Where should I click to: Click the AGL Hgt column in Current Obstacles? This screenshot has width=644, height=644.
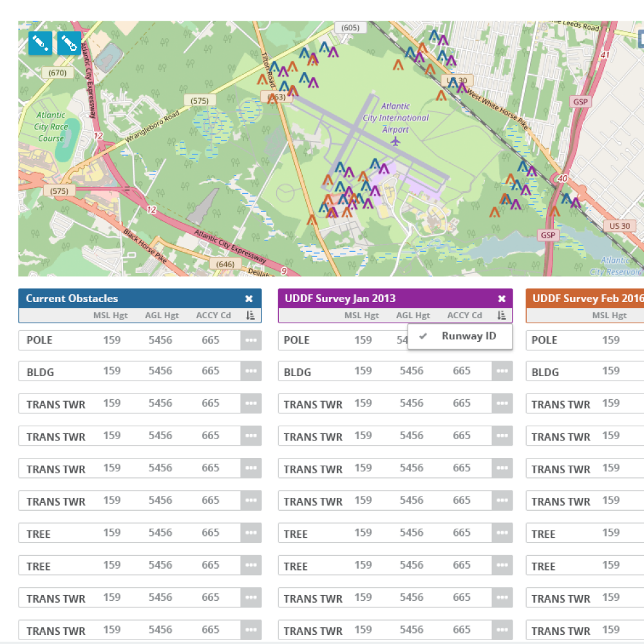click(x=162, y=316)
